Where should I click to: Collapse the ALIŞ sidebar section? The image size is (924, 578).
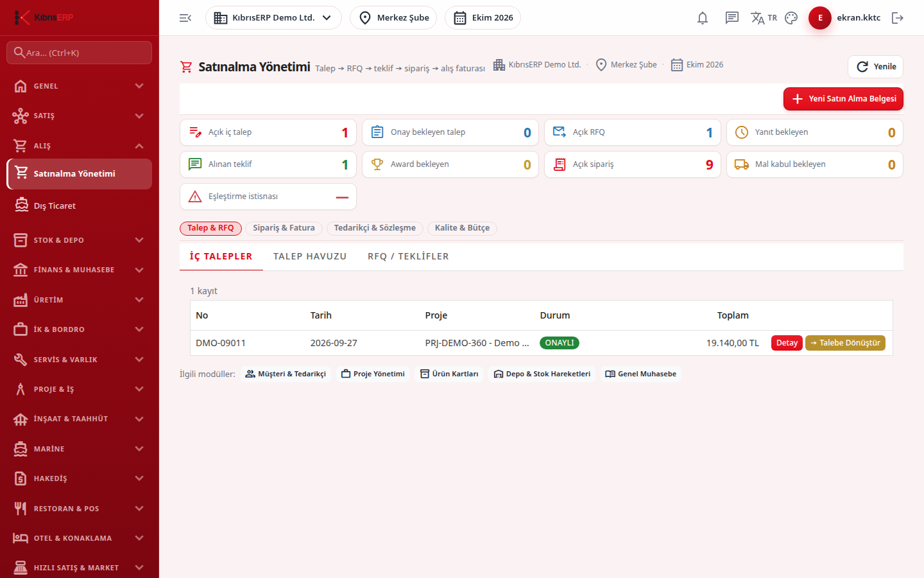pyautogui.click(x=80, y=146)
